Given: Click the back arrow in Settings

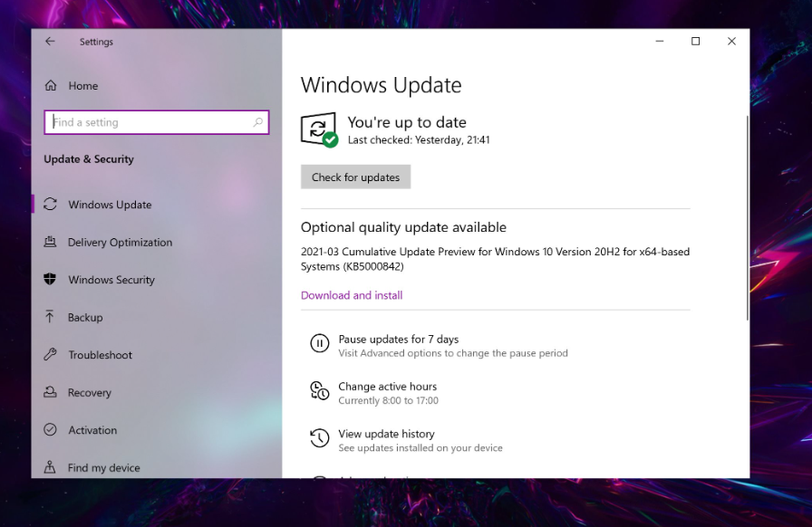Looking at the screenshot, I should coord(51,41).
